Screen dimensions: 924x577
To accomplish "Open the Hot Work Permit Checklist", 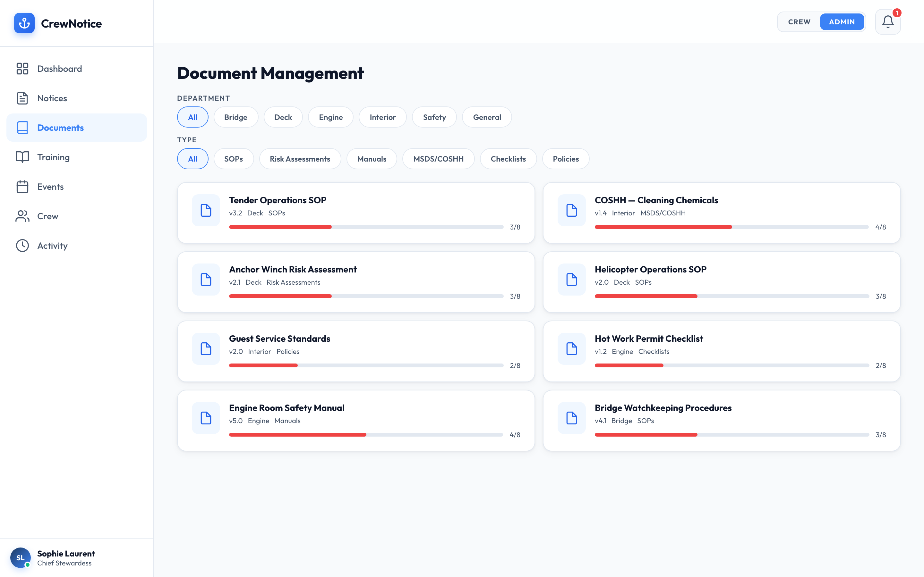I will pos(722,351).
